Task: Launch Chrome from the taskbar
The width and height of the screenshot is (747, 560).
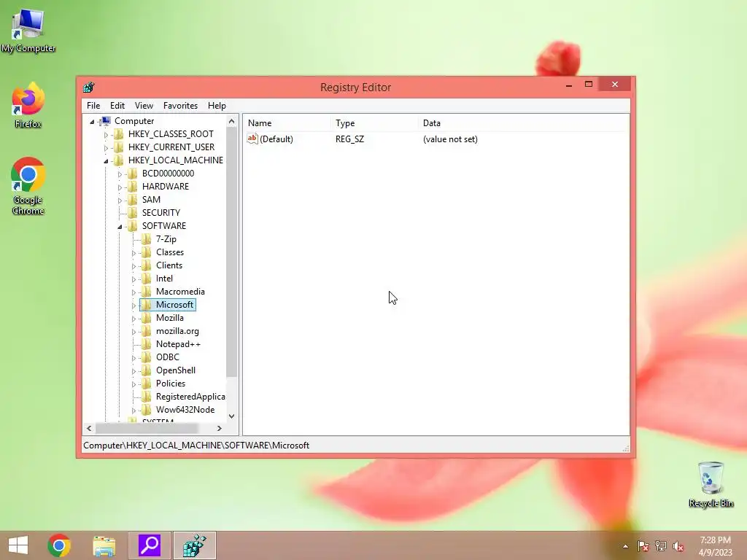Action: (x=59, y=545)
